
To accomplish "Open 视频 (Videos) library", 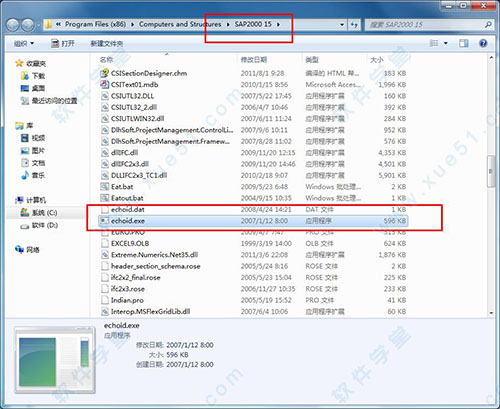I will 33,138.
